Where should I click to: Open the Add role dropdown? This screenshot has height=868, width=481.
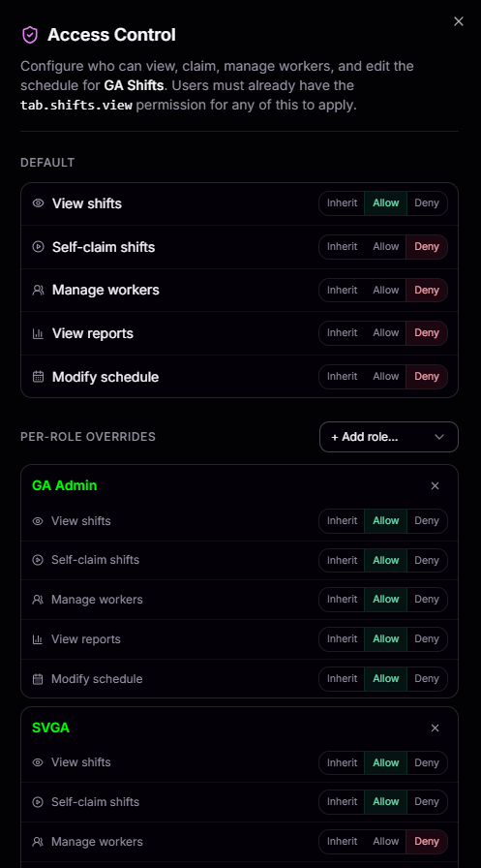click(x=389, y=437)
